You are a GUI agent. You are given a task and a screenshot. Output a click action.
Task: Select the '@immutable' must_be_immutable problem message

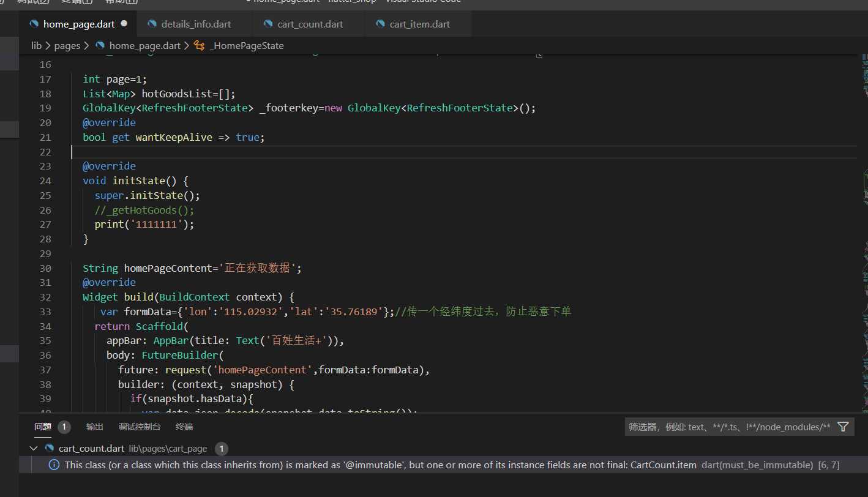380,465
